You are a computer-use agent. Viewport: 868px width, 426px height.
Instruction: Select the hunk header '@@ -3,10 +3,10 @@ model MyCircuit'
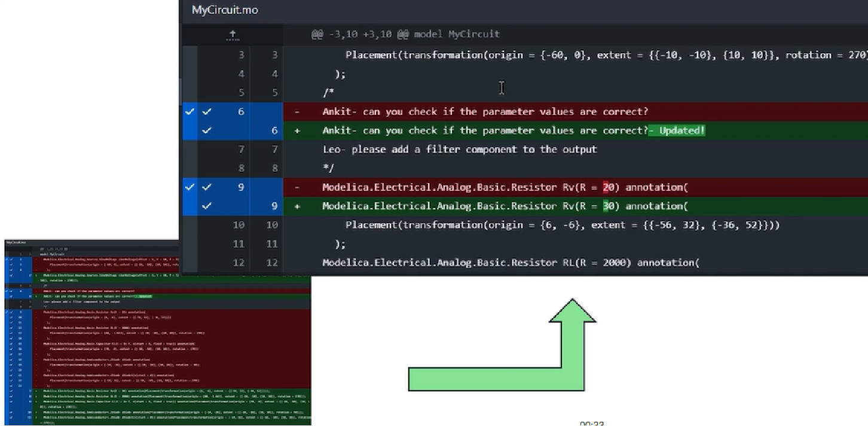tap(405, 35)
